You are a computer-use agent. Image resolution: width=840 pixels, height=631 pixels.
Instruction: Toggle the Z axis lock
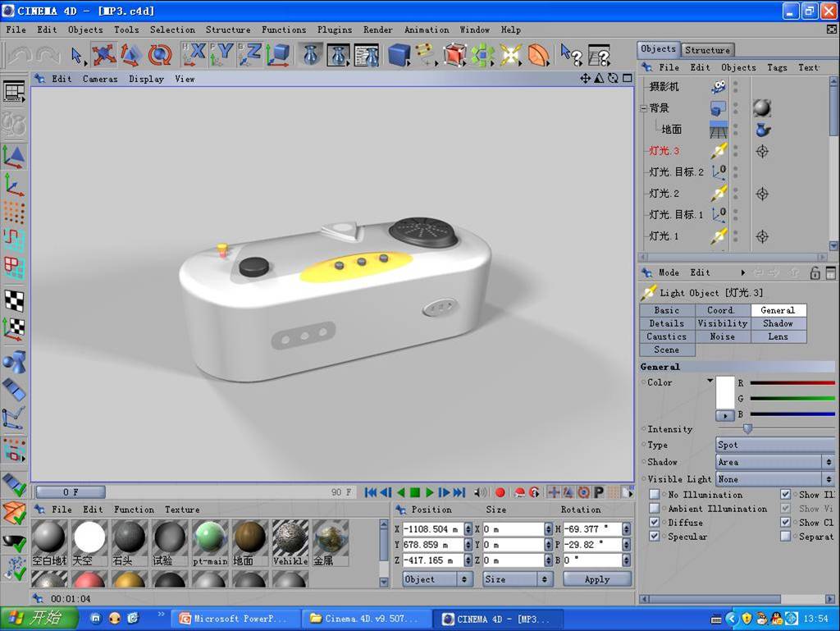pyautogui.click(x=249, y=55)
